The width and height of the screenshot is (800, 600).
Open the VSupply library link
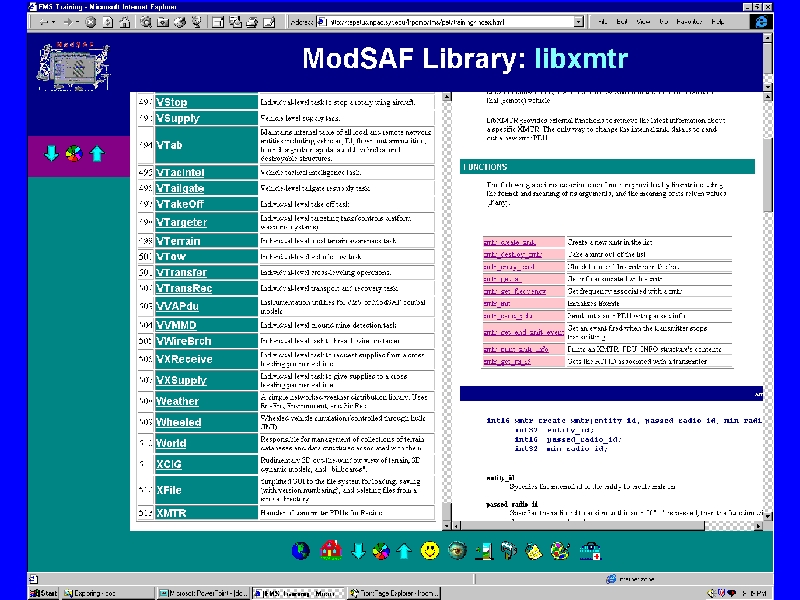(x=178, y=118)
